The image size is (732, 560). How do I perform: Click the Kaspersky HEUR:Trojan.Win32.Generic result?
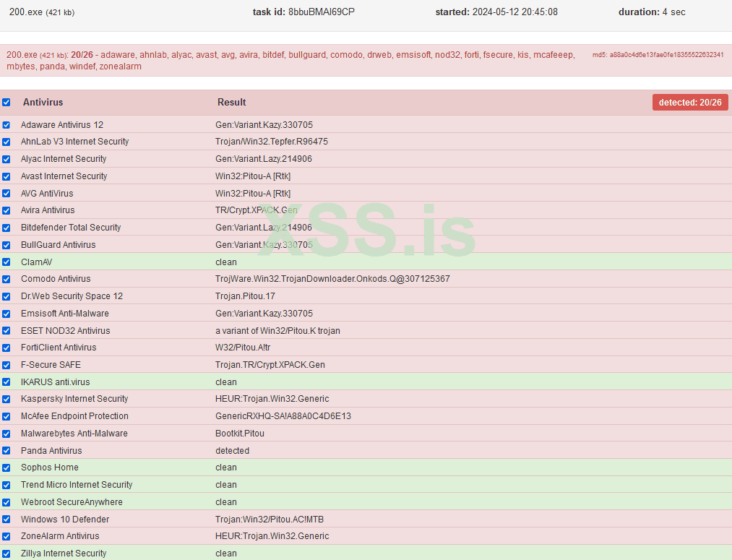tap(272, 399)
